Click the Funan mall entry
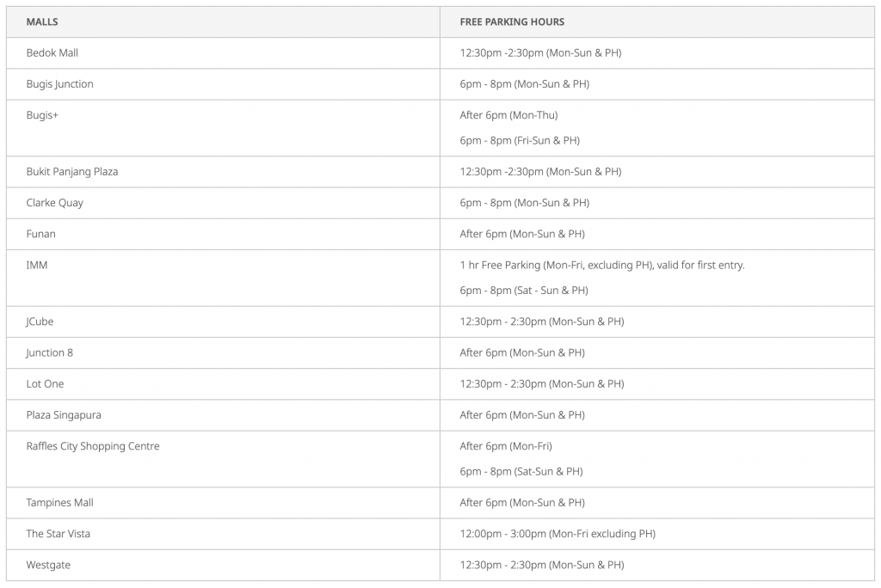This screenshot has height=588, width=881. (40, 234)
